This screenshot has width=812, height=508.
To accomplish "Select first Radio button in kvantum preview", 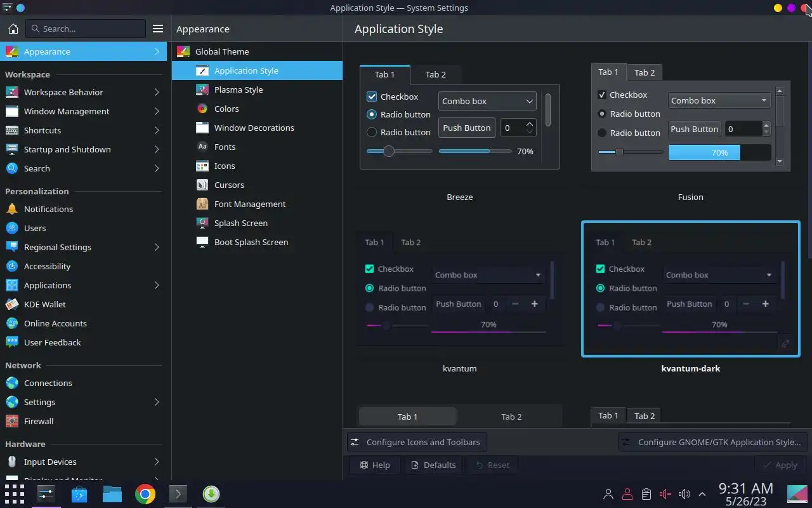I will 369,288.
